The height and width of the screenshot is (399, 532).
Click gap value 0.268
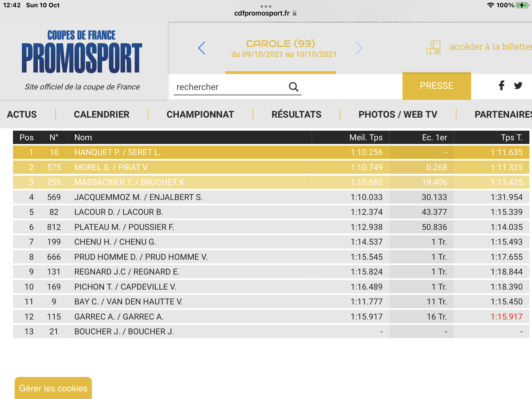tap(437, 167)
